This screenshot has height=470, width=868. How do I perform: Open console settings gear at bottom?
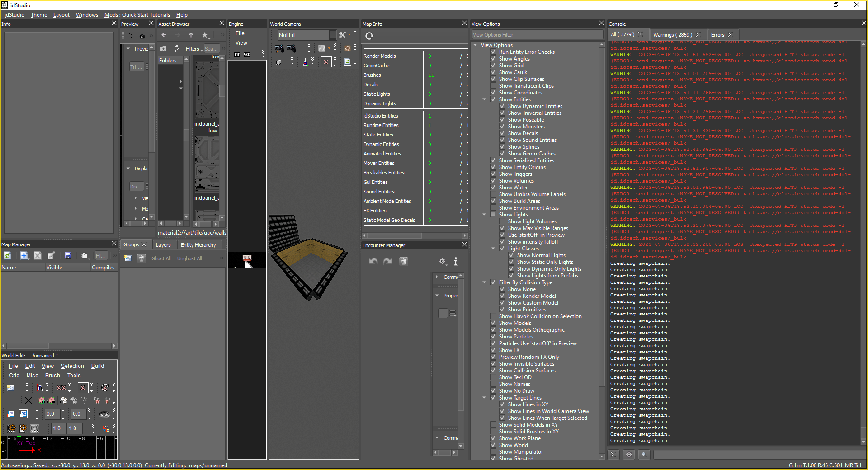629,455
